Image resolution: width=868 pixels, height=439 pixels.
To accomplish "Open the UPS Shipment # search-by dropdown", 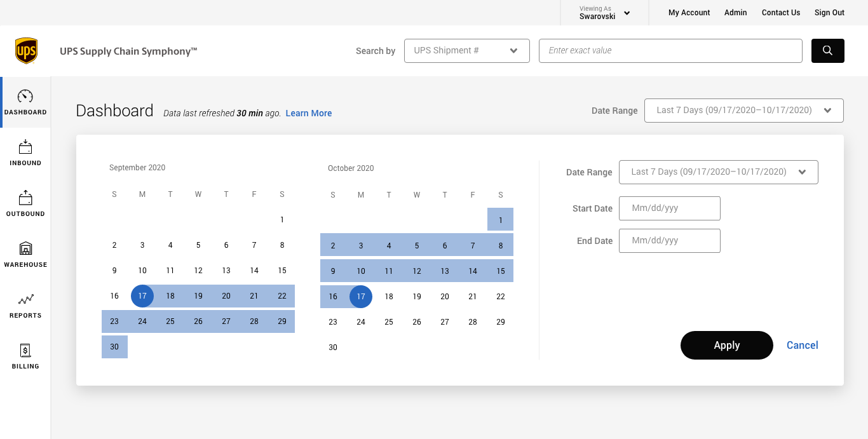I will click(x=467, y=51).
